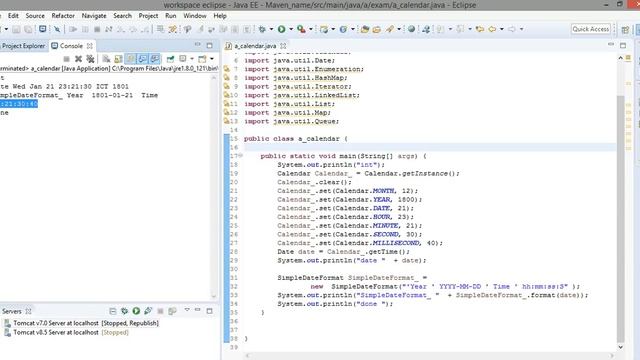Close the a_calendar.java editor tab

[x=283, y=46]
